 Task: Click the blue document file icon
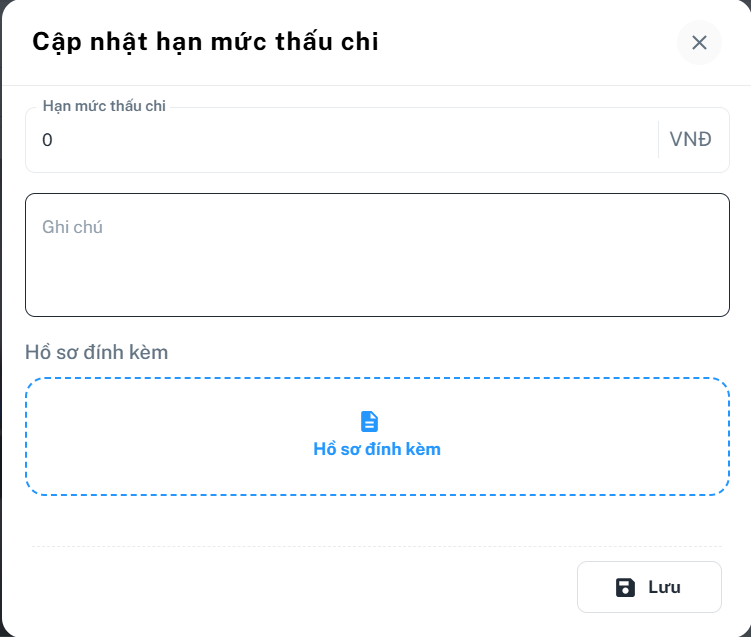(369, 421)
